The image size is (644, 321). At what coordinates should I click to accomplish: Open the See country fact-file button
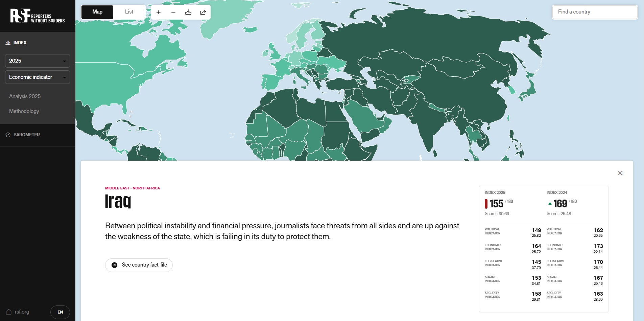139,265
